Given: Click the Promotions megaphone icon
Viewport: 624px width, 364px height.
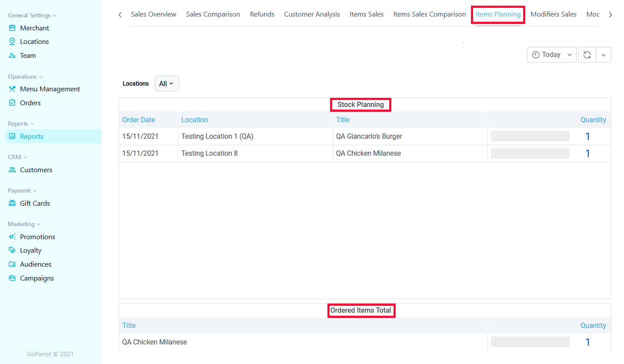Looking at the screenshot, I should click(x=12, y=237).
